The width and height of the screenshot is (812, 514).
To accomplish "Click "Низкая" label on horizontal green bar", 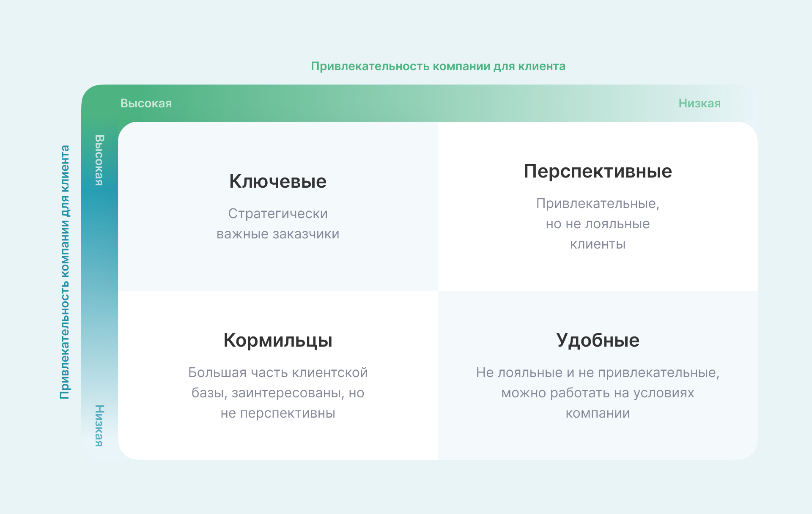I will [700, 103].
